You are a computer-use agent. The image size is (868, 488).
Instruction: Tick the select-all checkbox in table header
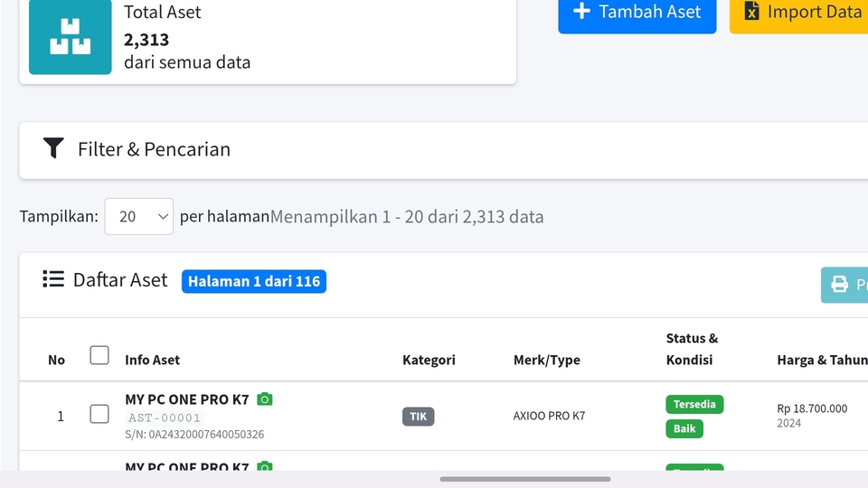pos(99,355)
